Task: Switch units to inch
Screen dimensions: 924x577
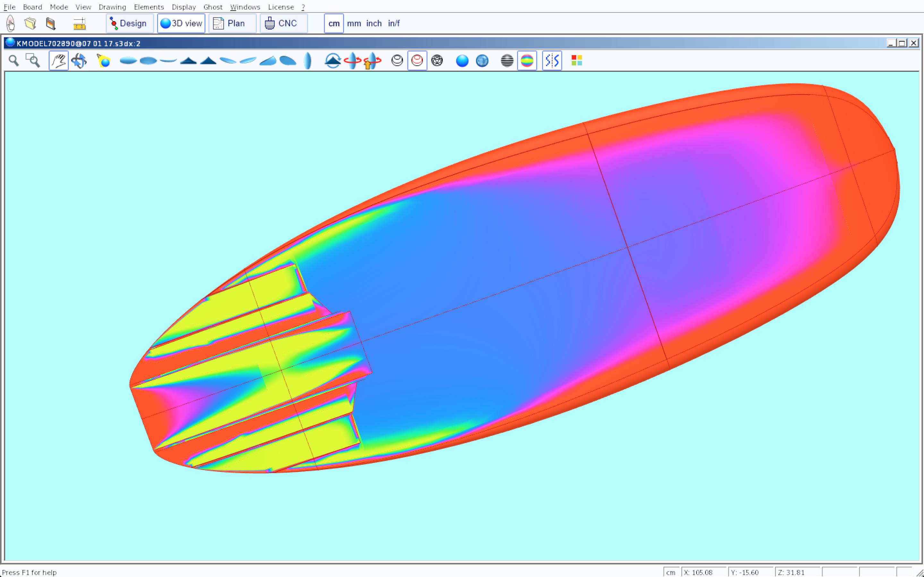Action: pyautogui.click(x=374, y=23)
